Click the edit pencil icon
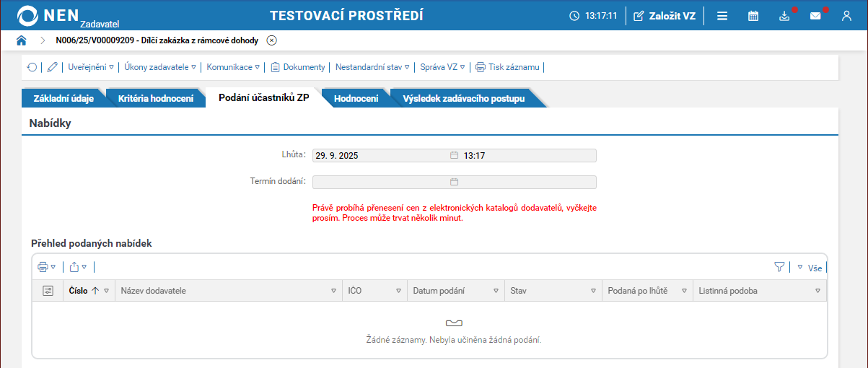 (x=52, y=67)
